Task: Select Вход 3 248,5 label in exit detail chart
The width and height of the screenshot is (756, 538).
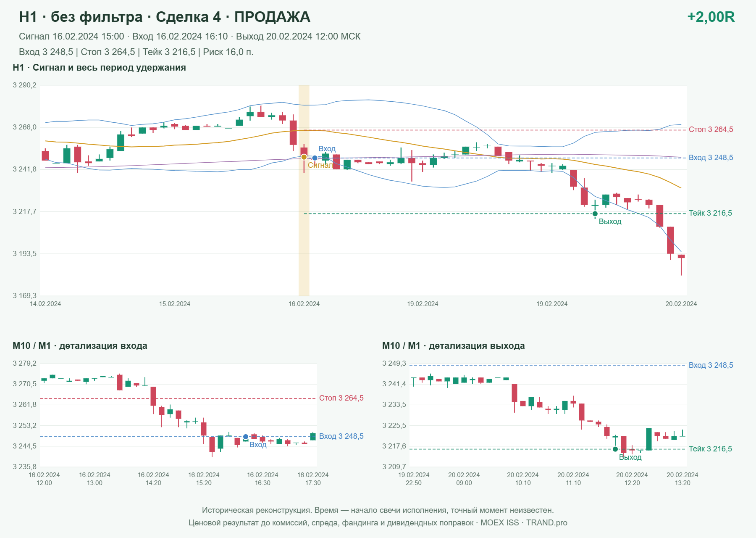Action: [x=711, y=365]
